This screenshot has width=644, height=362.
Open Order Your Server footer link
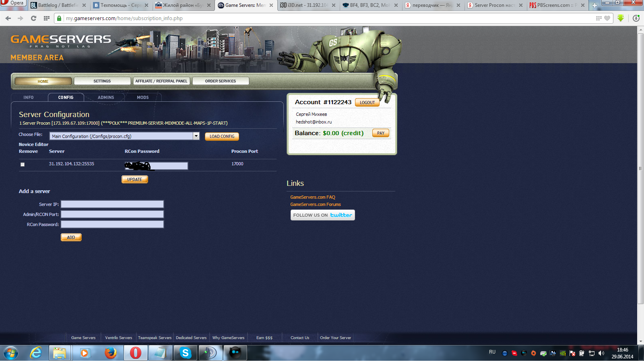point(335,338)
